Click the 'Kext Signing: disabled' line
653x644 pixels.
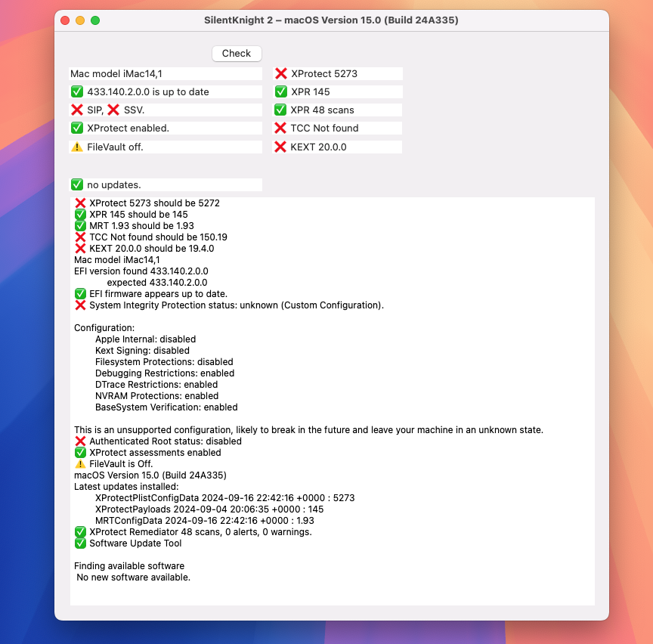click(x=142, y=350)
